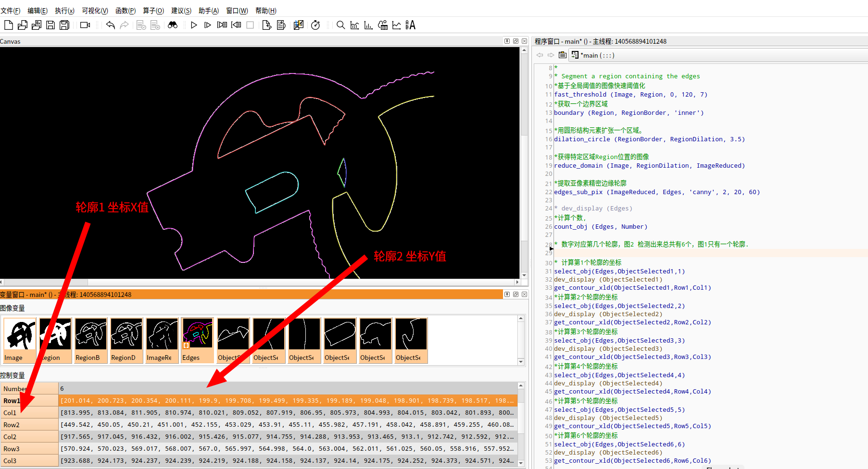Screen dimensions: 868x469
Task: Click the Step Out toolbar icon
Action: coord(236,25)
